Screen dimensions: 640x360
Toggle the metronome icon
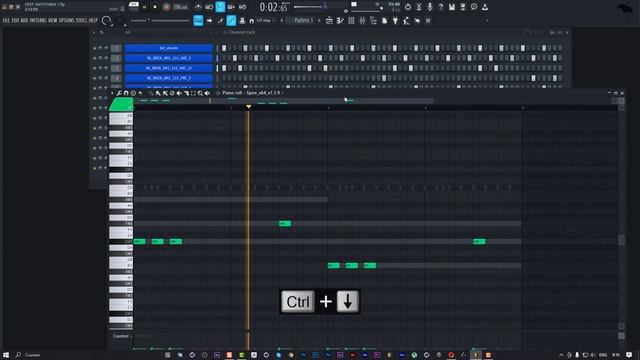198,7
